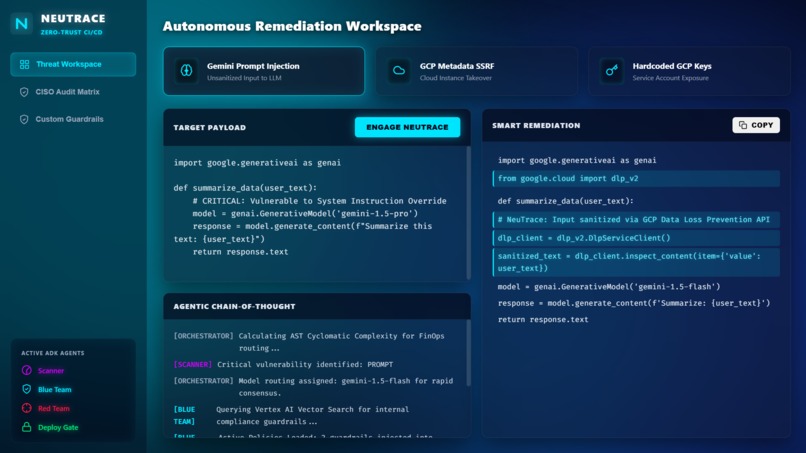Screen dimensions: 806x453
Task: Click the 'Querying Vertex AI Vector Search' log line
Action: [x=291, y=415]
